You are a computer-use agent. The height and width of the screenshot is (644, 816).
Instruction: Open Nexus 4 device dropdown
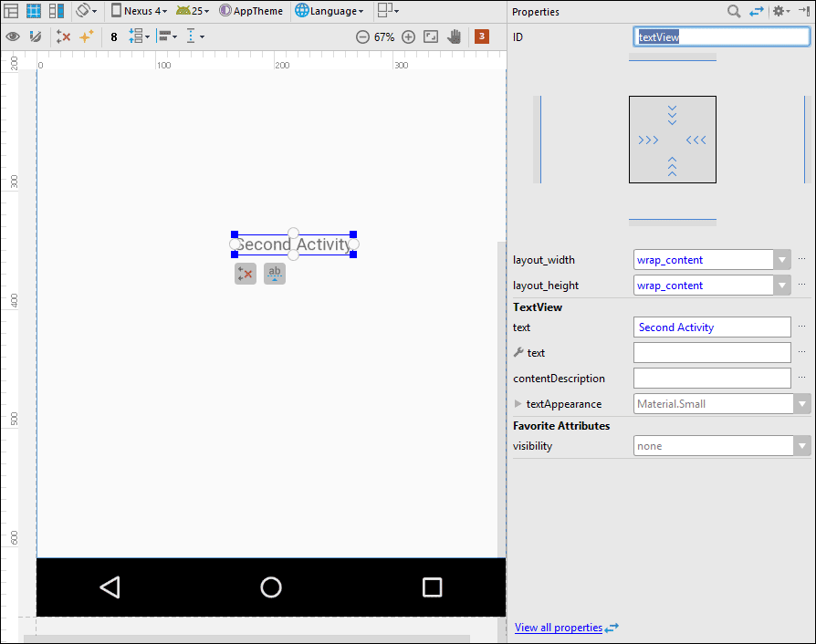point(139,11)
